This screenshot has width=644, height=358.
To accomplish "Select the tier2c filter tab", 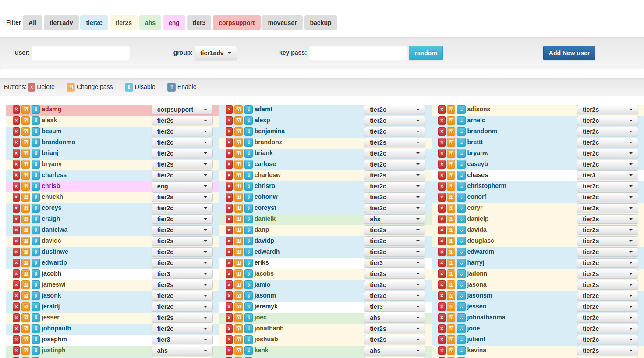I will click(x=94, y=23).
